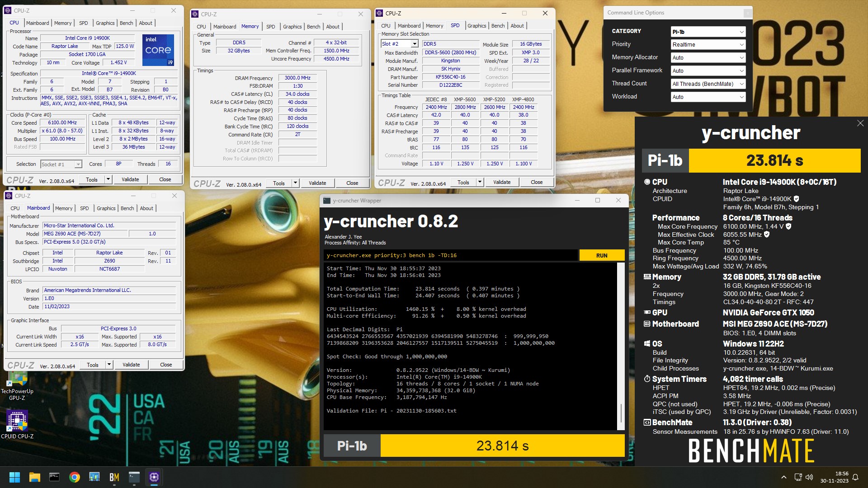Click the y-cruncher command line input field
The height and width of the screenshot is (488, 868).
point(451,255)
